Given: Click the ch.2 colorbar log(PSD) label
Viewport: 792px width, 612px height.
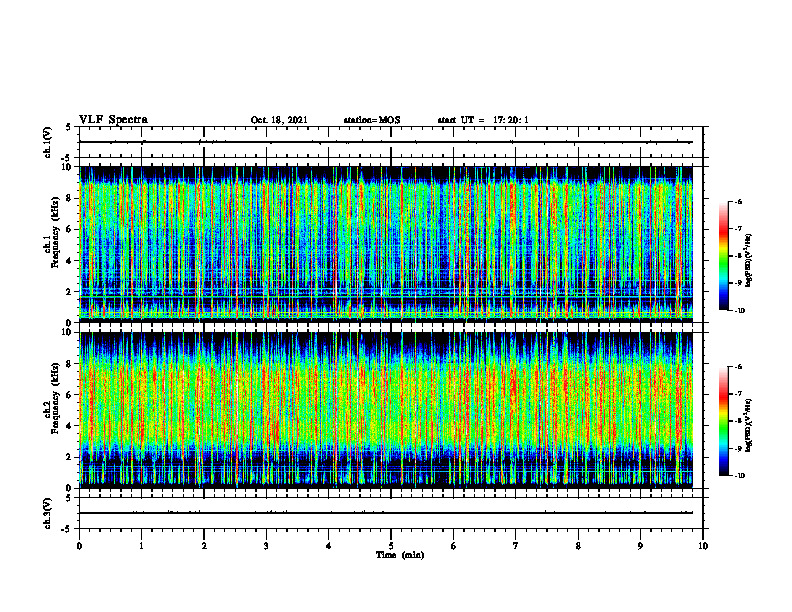Looking at the screenshot, I should pyautogui.click(x=749, y=424).
